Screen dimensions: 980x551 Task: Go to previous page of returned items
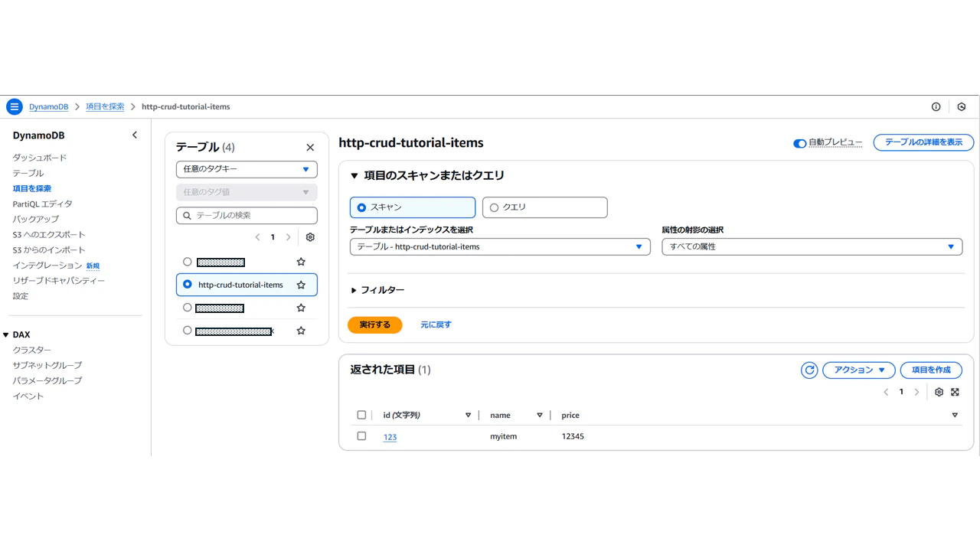pos(886,392)
